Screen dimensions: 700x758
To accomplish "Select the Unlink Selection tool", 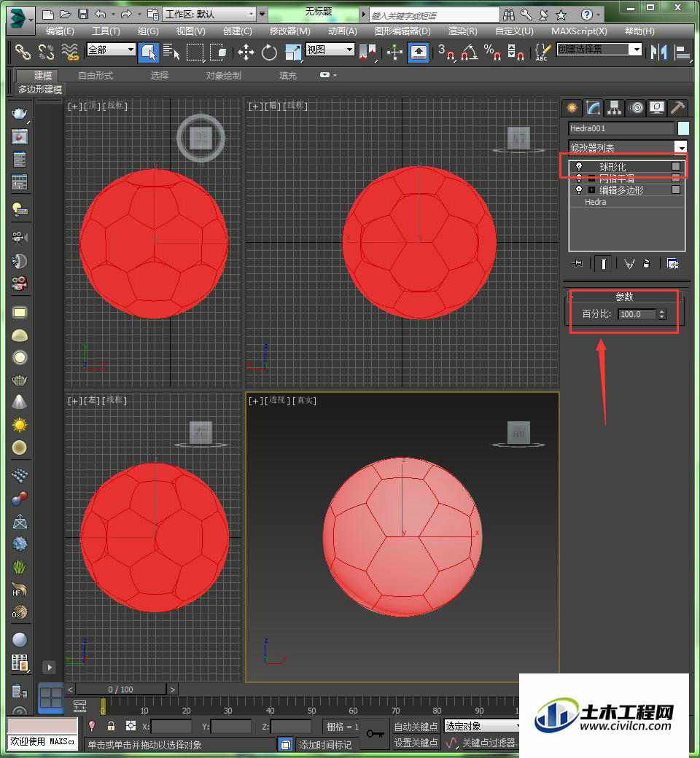I will pos(46,51).
